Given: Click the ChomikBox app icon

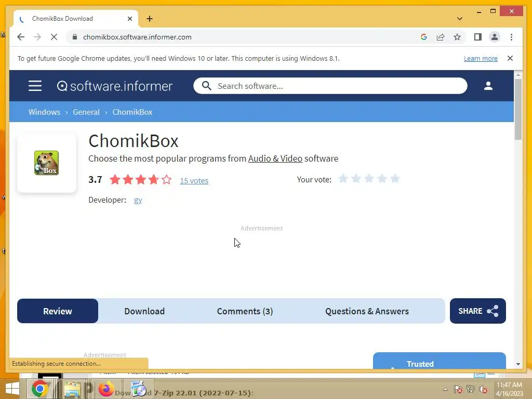Looking at the screenshot, I should click(x=46, y=163).
